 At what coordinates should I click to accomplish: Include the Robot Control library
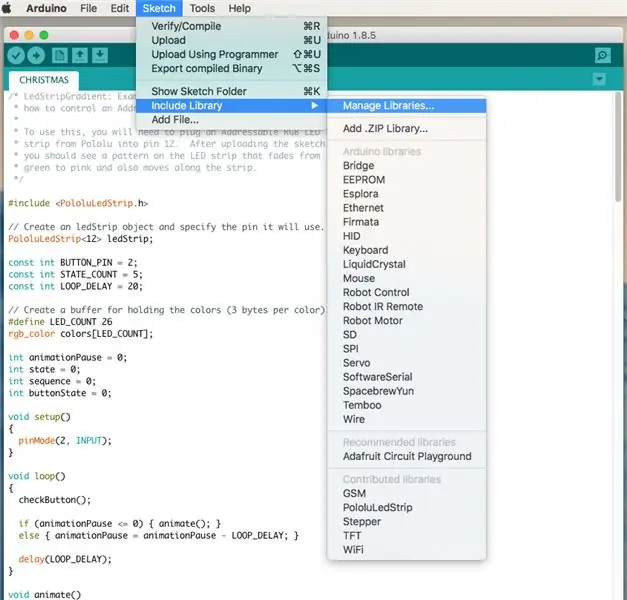[406, 292]
